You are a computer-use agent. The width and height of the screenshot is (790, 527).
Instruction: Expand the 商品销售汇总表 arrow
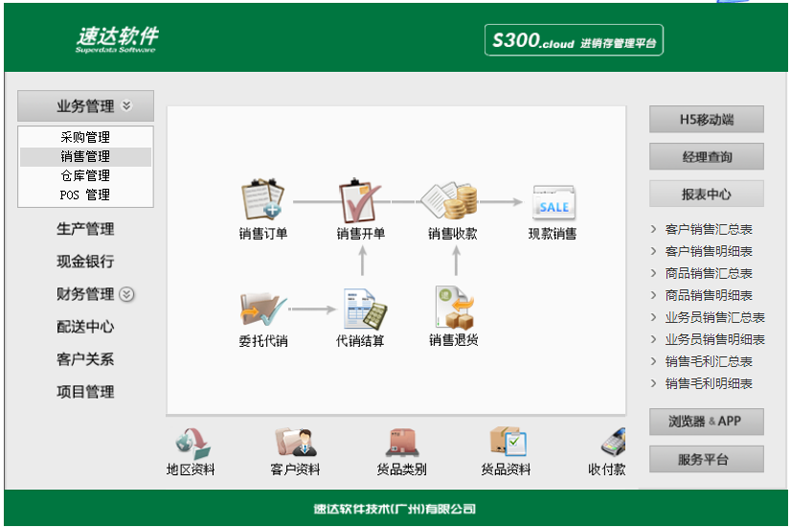[x=653, y=273]
